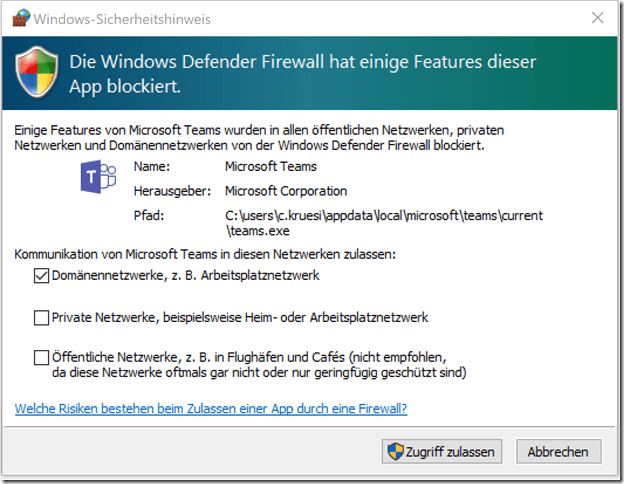
Task: Click the 'Pfad:' field label
Action: [148, 215]
